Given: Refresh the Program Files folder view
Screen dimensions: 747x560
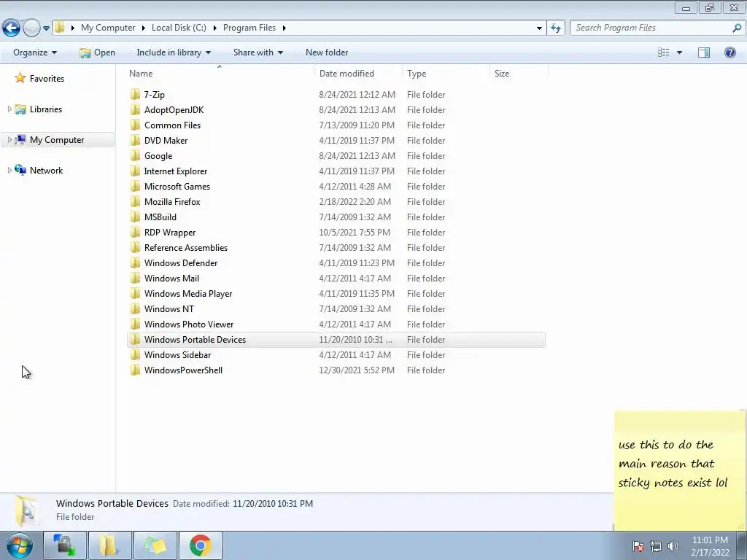Looking at the screenshot, I should tap(556, 28).
